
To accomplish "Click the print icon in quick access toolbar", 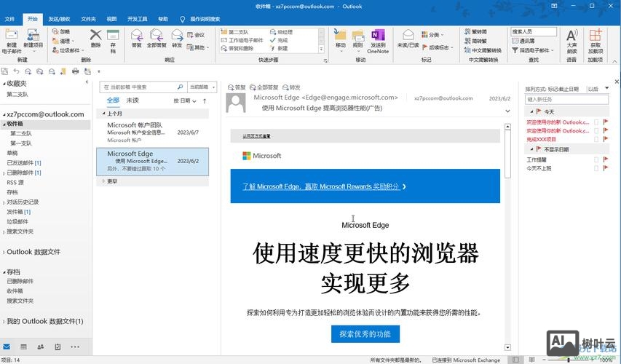I will 75,71.
